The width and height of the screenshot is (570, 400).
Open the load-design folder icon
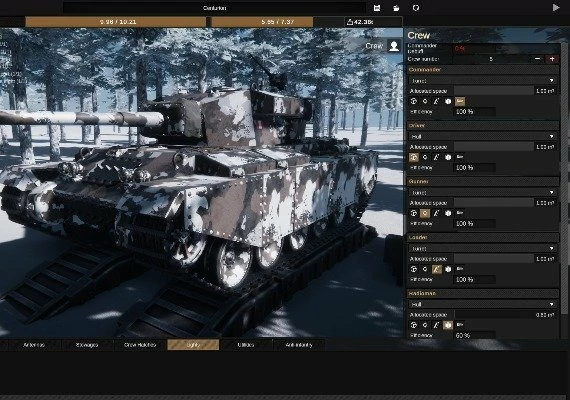click(x=396, y=8)
